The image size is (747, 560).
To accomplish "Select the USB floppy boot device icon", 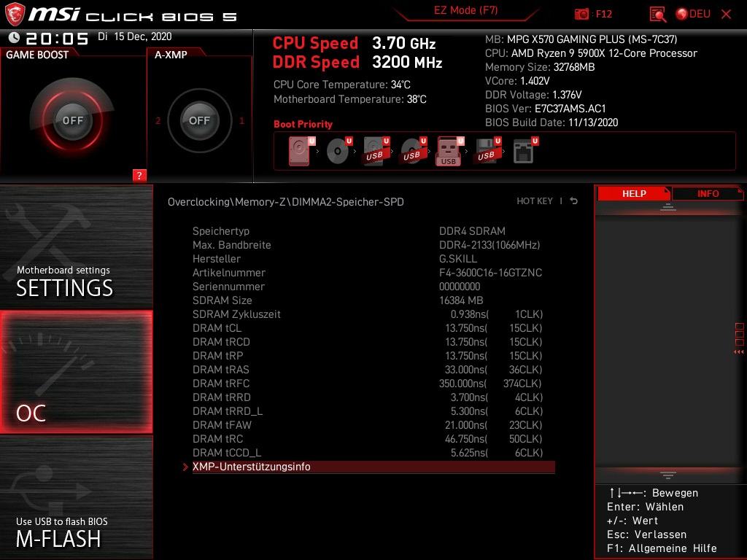I will point(488,151).
